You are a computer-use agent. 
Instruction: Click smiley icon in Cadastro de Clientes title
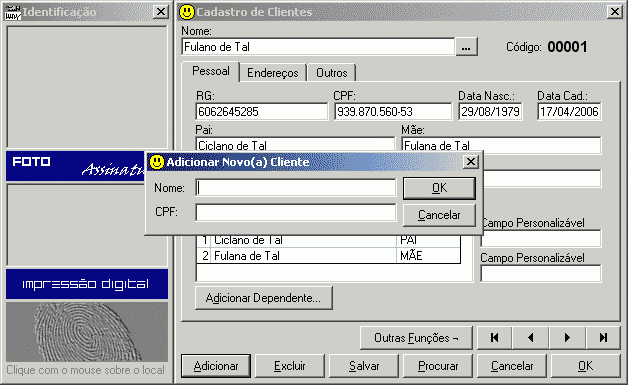coord(187,12)
